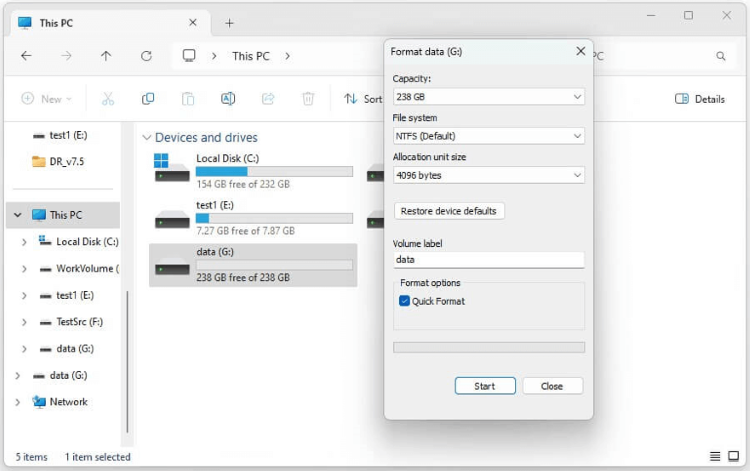
Task: Select Local Disk (C:) drive icon
Action: pyautogui.click(x=172, y=168)
